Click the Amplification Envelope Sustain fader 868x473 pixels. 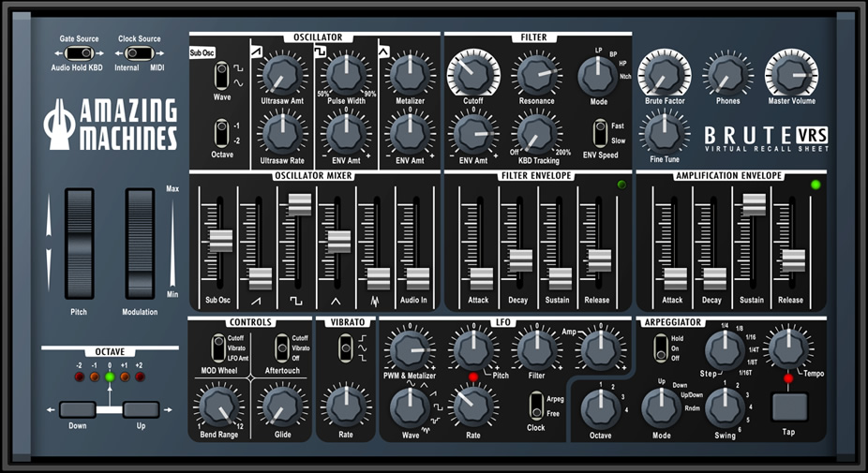click(754, 204)
